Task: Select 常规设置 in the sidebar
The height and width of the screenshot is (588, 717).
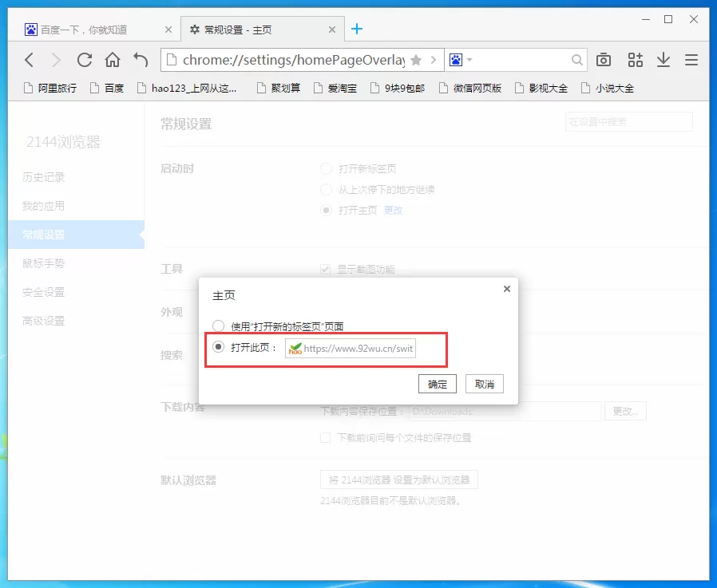Action: pyautogui.click(x=76, y=235)
